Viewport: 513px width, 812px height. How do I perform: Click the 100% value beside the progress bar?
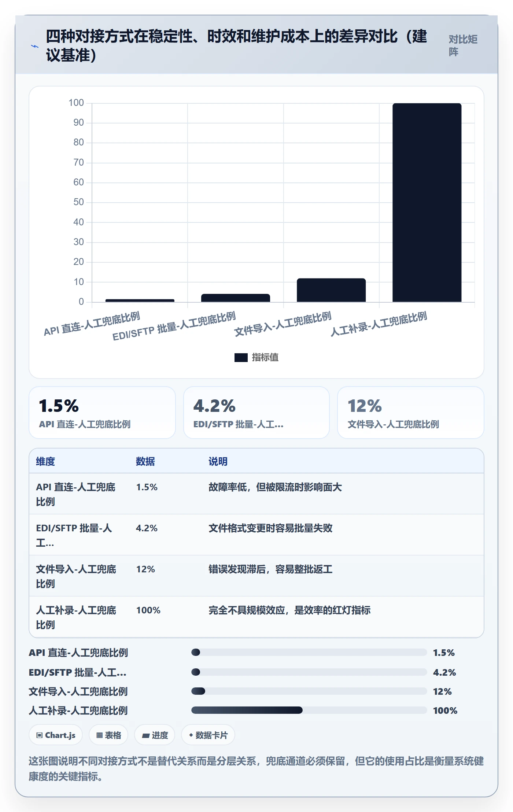tap(445, 710)
